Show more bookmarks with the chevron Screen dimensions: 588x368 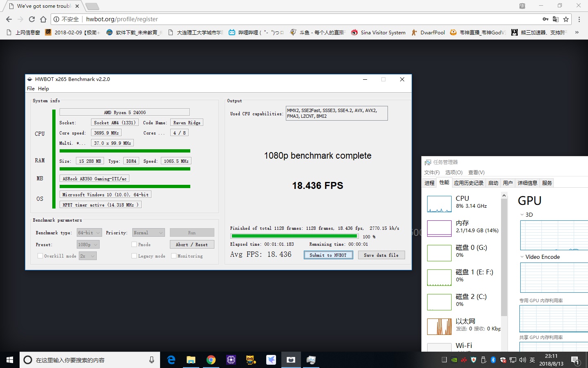tap(577, 32)
